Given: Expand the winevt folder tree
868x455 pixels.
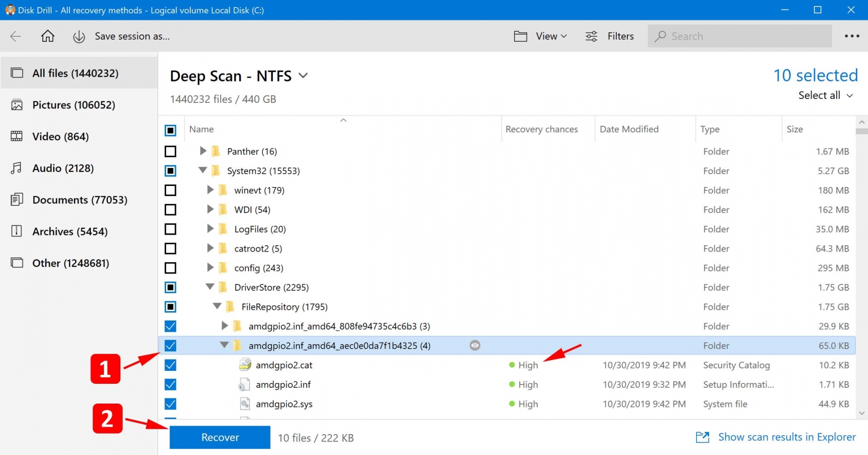Looking at the screenshot, I should coord(210,190).
